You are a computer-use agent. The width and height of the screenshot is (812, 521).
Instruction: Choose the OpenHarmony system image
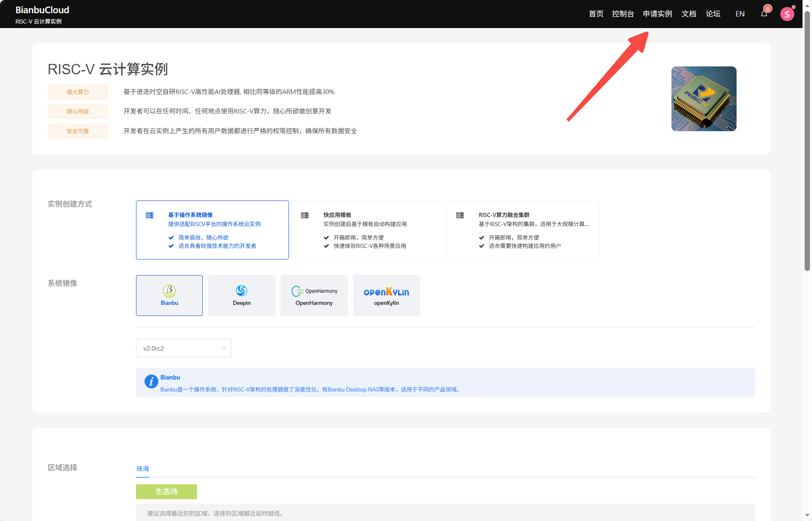pyautogui.click(x=314, y=295)
